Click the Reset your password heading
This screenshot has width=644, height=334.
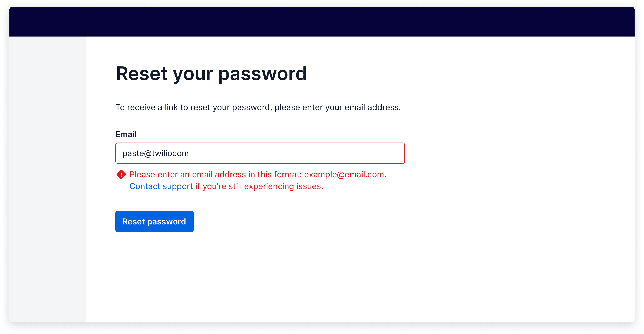(x=212, y=74)
